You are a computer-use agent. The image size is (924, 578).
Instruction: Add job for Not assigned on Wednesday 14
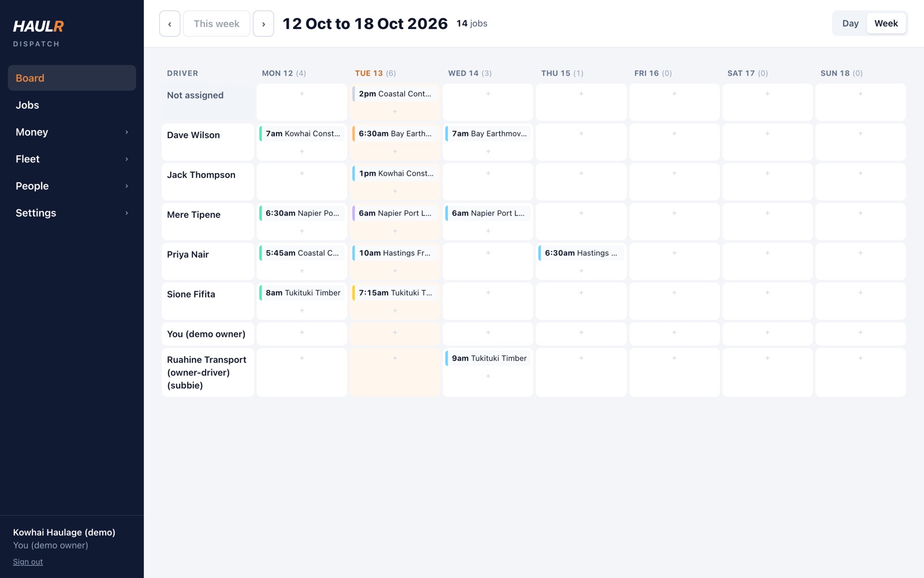pyautogui.click(x=488, y=94)
